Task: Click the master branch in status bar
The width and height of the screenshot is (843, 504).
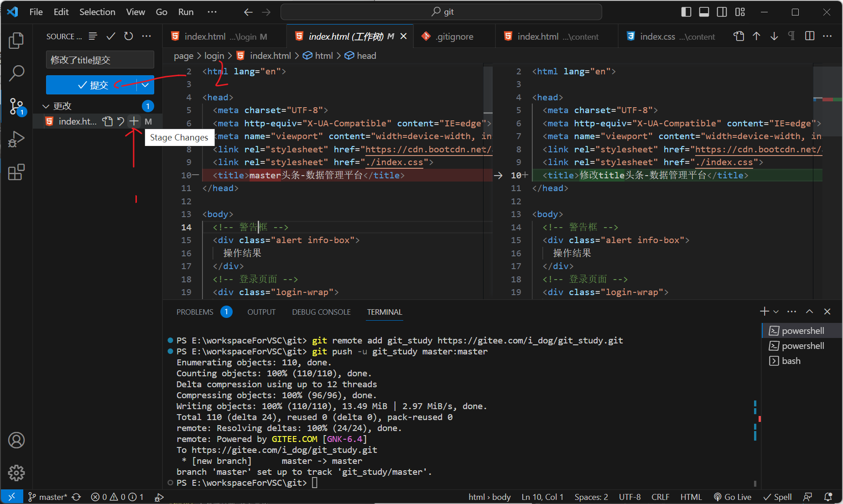Action: [48, 497]
